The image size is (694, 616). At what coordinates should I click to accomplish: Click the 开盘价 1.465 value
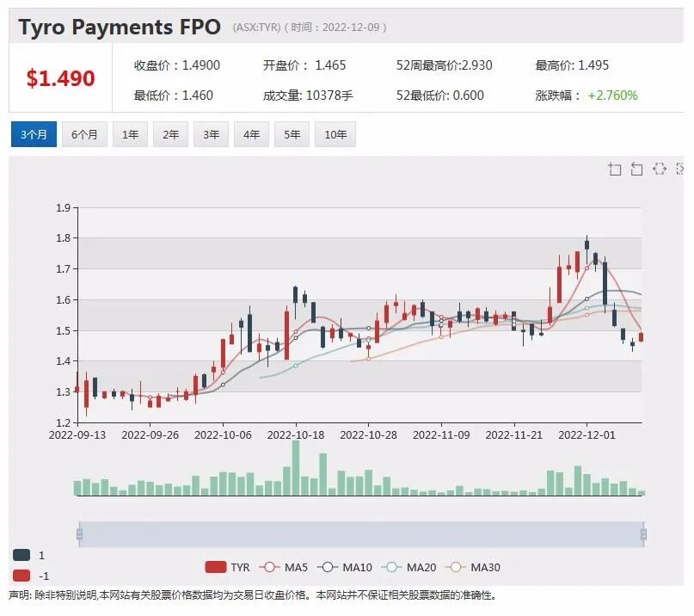point(304,65)
